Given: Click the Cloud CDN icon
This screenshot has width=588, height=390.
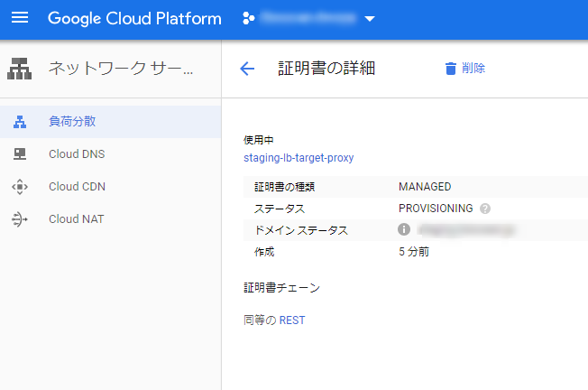Looking at the screenshot, I should (x=20, y=187).
